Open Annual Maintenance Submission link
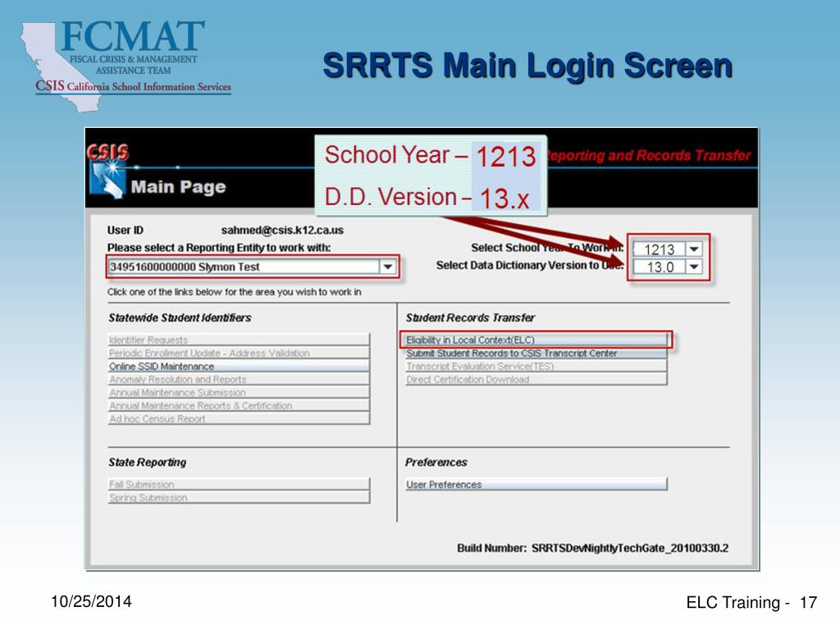The width and height of the screenshot is (840, 630). tap(239, 392)
